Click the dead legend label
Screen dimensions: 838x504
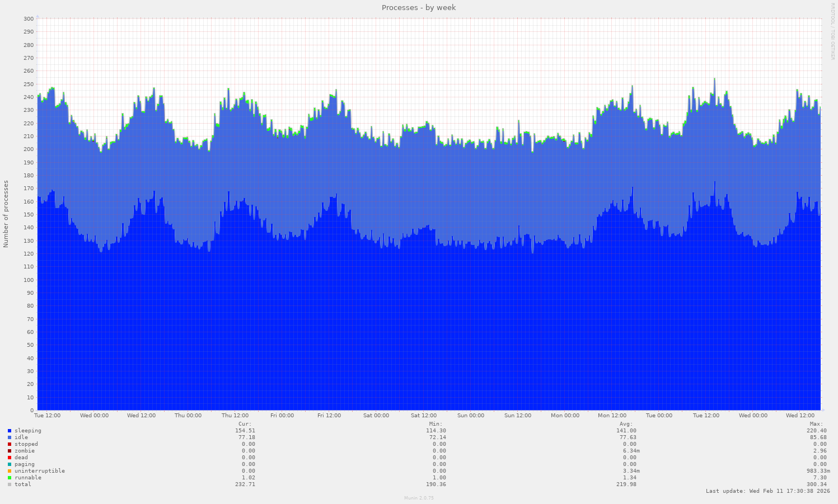21,458
